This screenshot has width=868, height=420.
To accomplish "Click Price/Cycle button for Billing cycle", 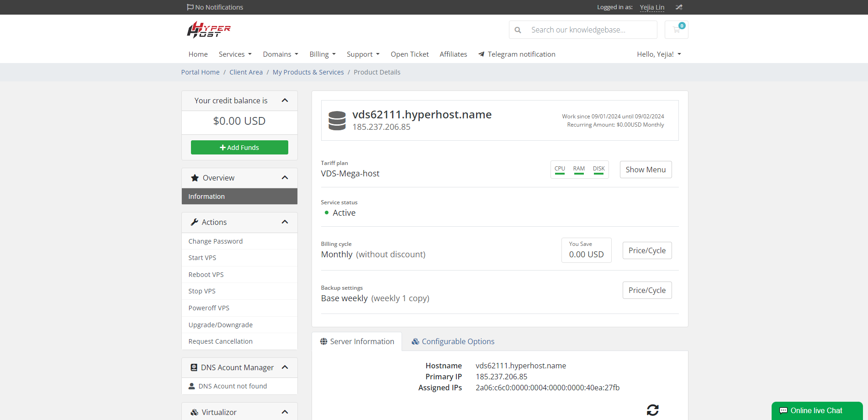I will pos(647,250).
